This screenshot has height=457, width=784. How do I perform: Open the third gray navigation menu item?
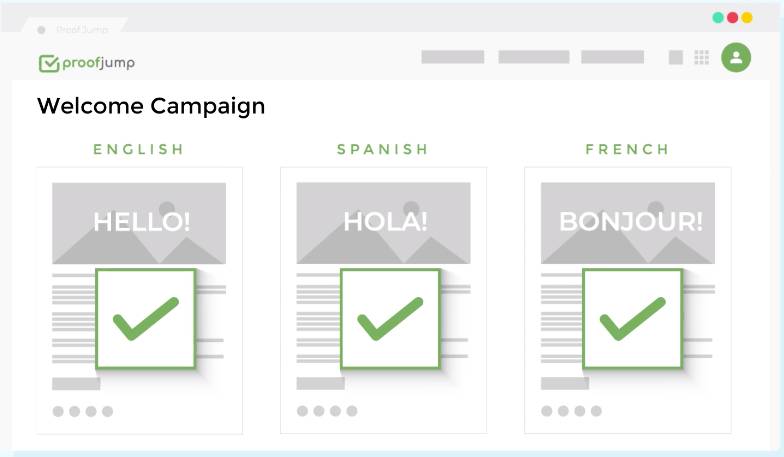pyautogui.click(x=612, y=57)
